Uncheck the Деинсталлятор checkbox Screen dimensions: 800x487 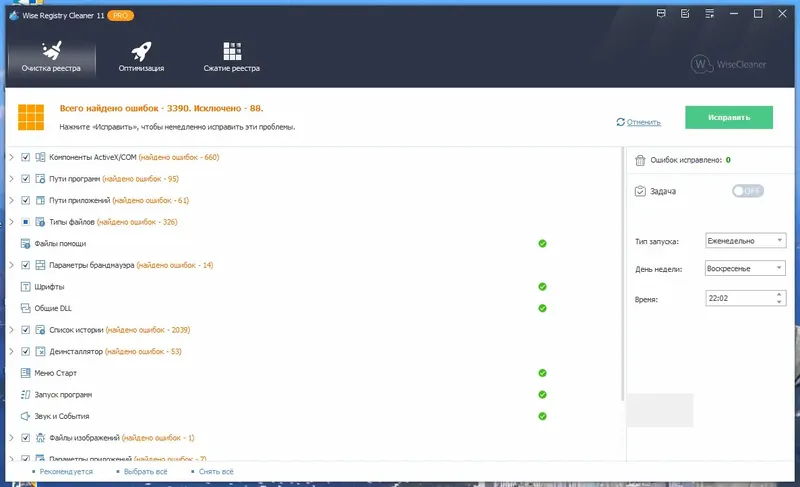26,351
